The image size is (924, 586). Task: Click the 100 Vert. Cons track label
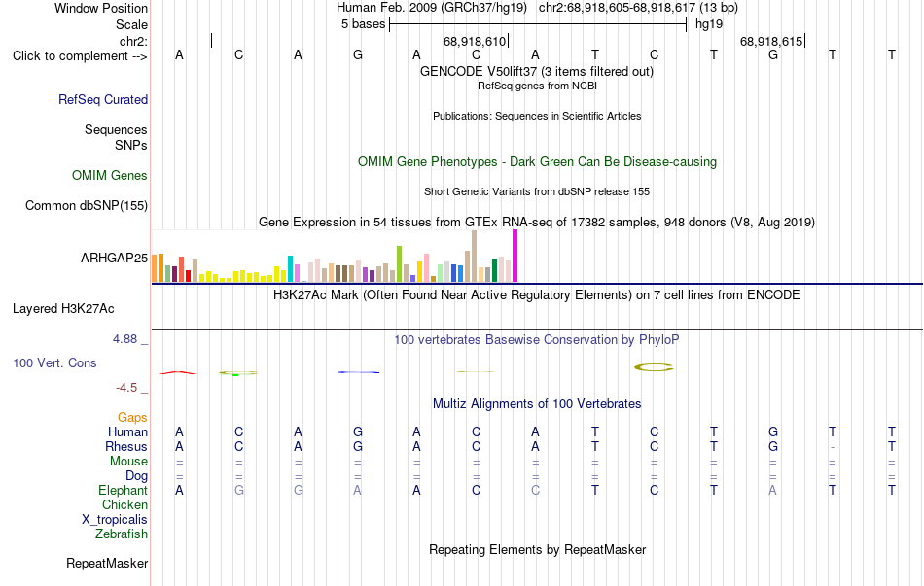point(54,362)
